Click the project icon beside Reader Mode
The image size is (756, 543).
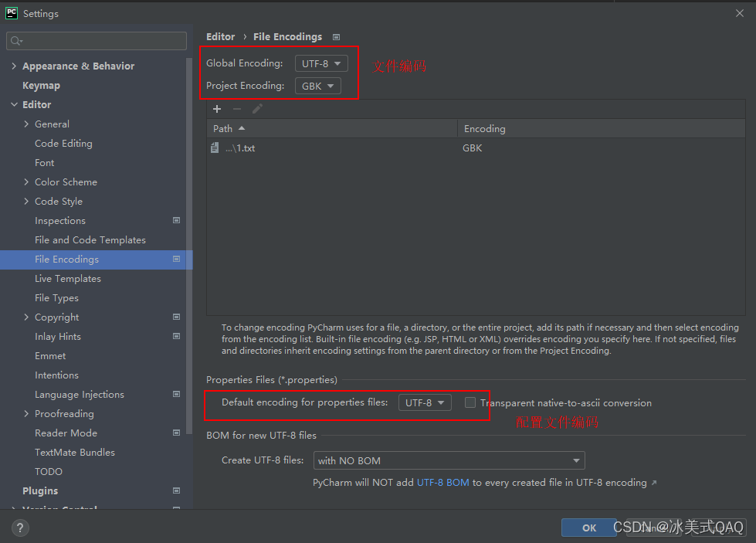click(x=177, y=433)
